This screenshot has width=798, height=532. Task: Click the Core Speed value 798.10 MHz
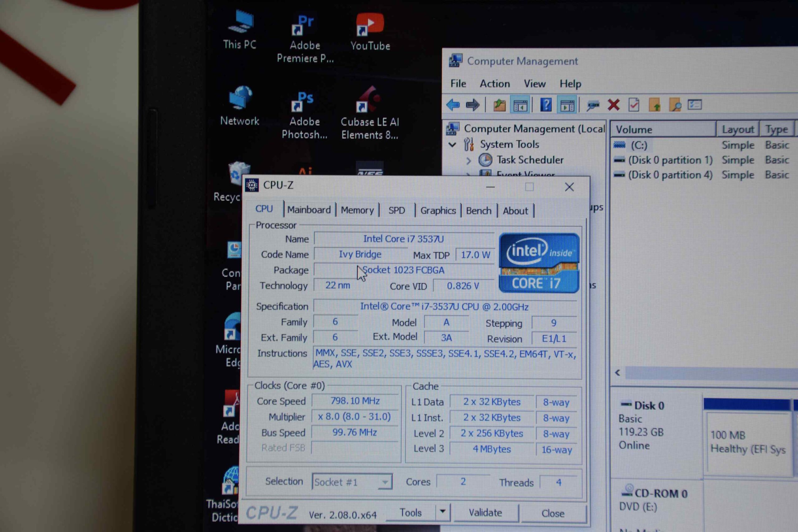(355, 401)
